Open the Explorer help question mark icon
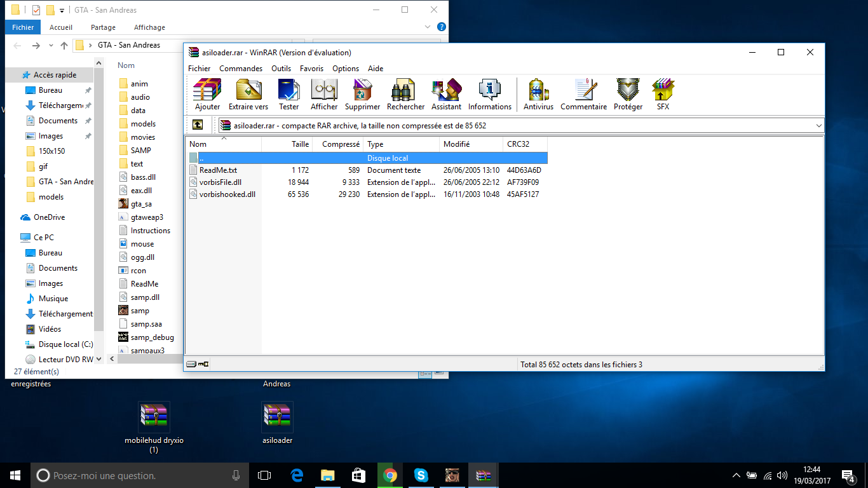This screenshot has height=488, width=868. [442, 27]
